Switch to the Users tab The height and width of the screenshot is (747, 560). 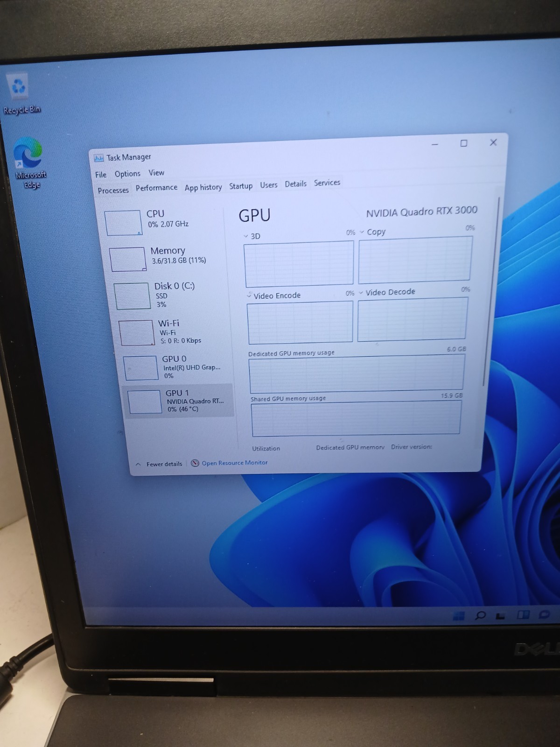click(x=269, y=185)
